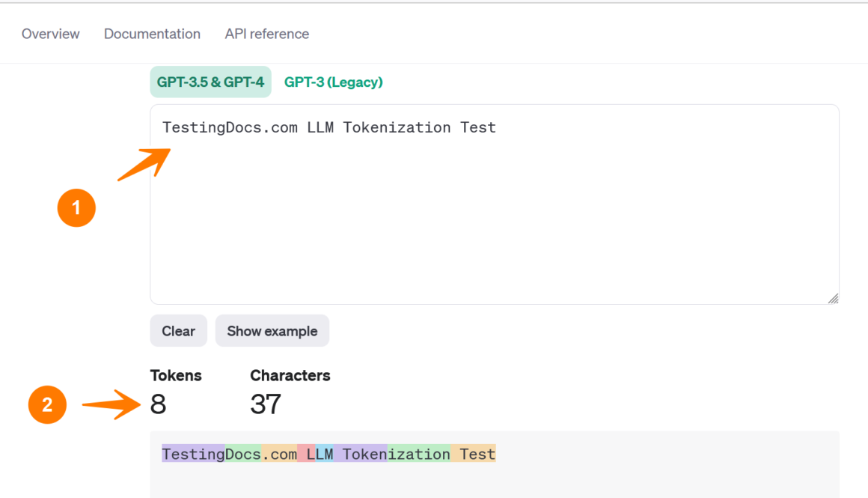The height and width of the screenshot is (498, 868).
Task: Select the GPT-3 (Legacy) tab
Action: (x=333, y=82)
